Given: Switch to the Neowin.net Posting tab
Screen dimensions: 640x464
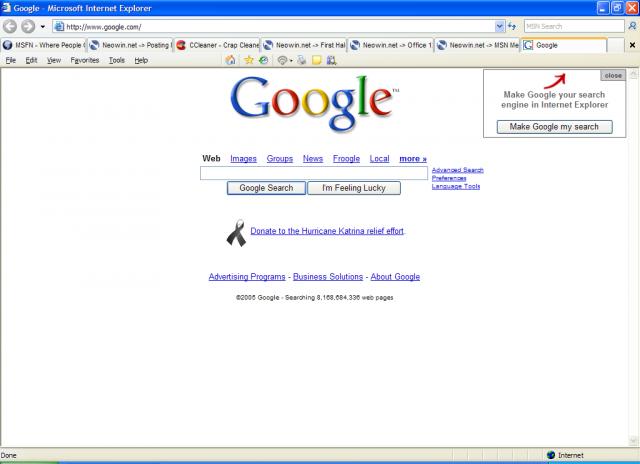Looking at the screenshot, I should (x=131, y=45).
